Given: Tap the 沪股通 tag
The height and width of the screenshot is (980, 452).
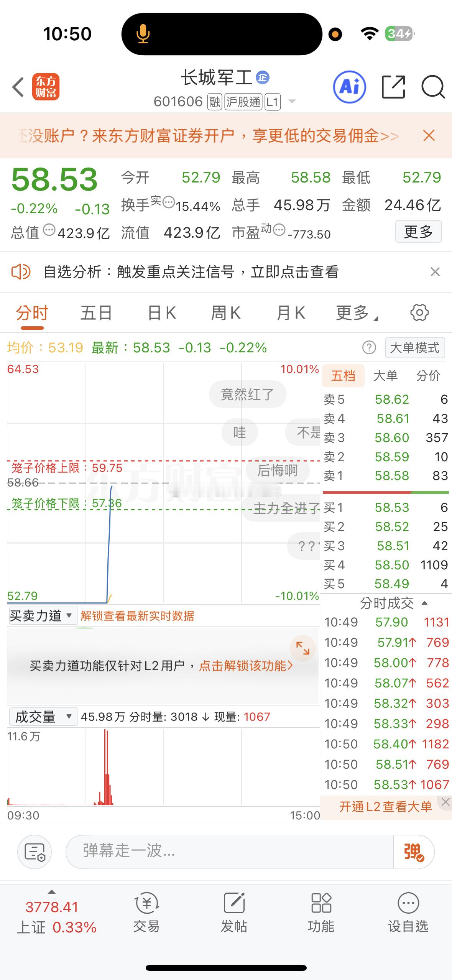Looking at the screenshot, I should tap(243, 102).
